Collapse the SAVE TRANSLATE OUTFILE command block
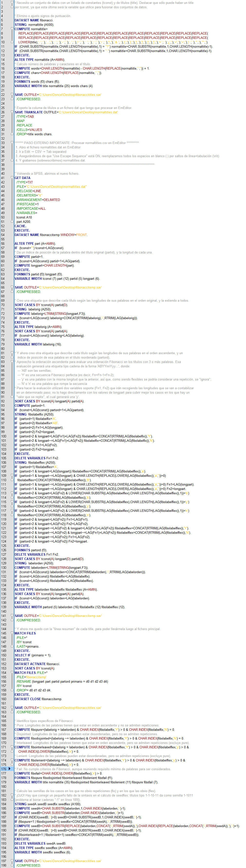246x868 pixels. point(12,112)
